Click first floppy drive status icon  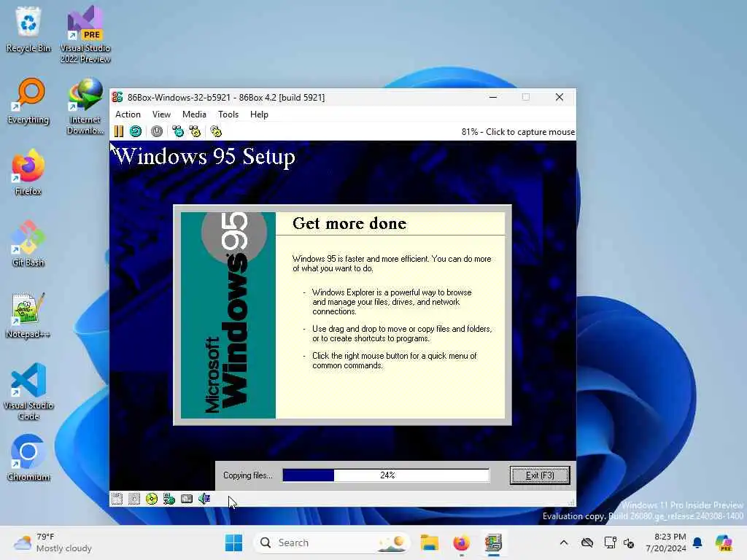tap(117, 499)
